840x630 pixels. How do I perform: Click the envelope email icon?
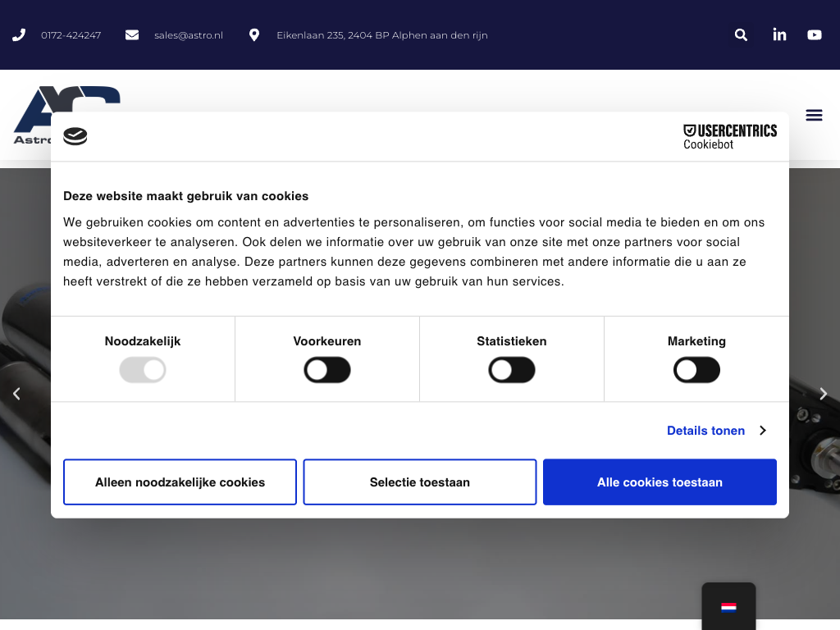[x=132, y=34]
